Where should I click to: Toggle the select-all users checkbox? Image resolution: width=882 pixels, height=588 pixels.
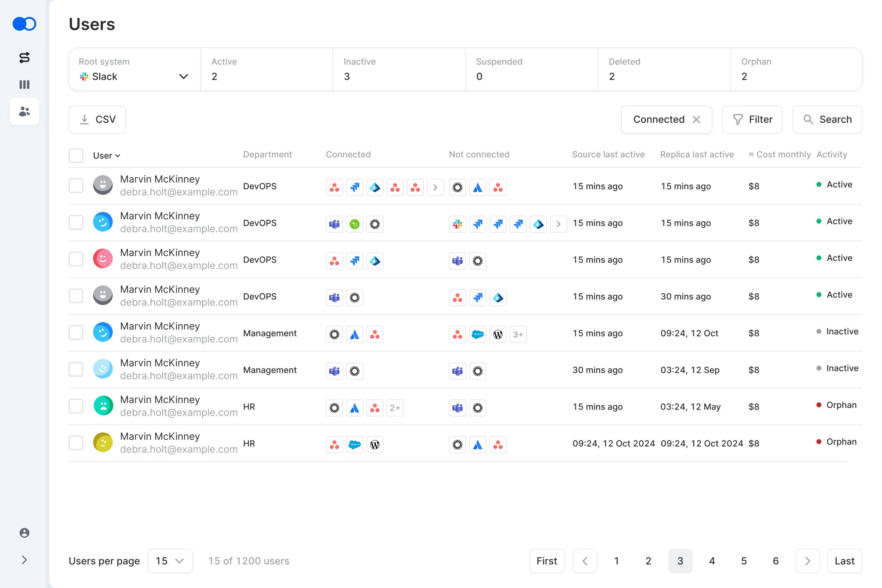[76, 156]
